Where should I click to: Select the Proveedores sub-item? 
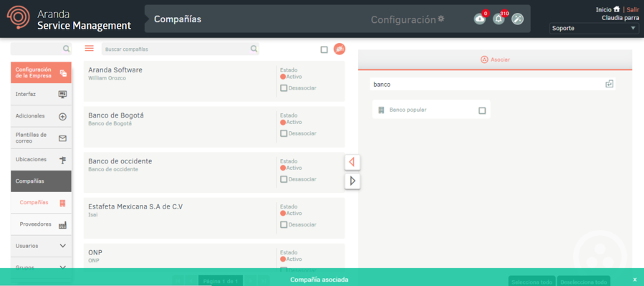click(x=41, y=224)
